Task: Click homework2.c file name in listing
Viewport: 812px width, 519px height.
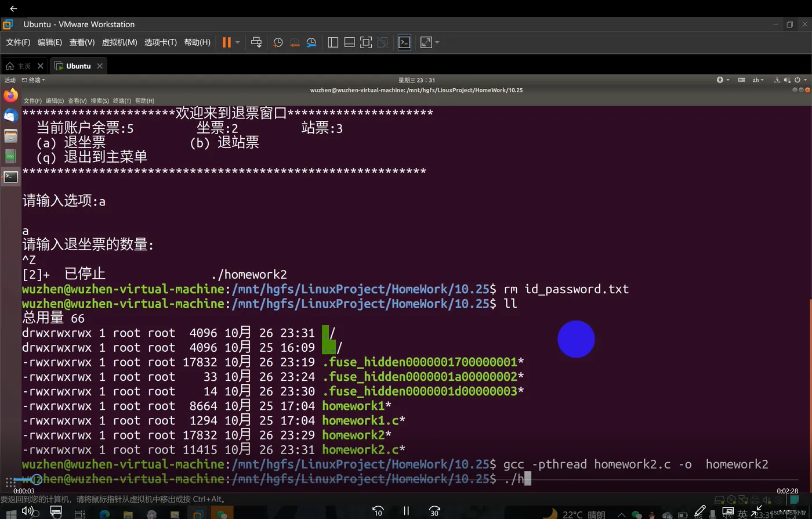Action: point(360,450)
